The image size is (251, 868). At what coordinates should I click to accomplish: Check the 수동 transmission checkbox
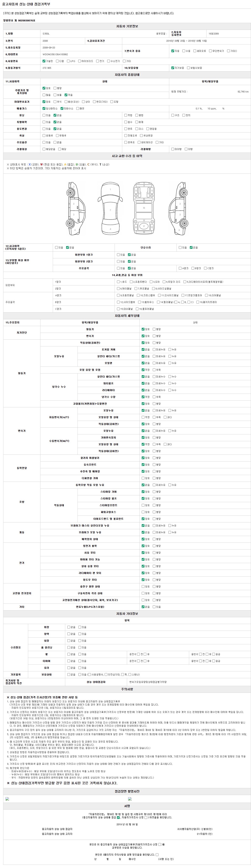click(x=184, y=51)
